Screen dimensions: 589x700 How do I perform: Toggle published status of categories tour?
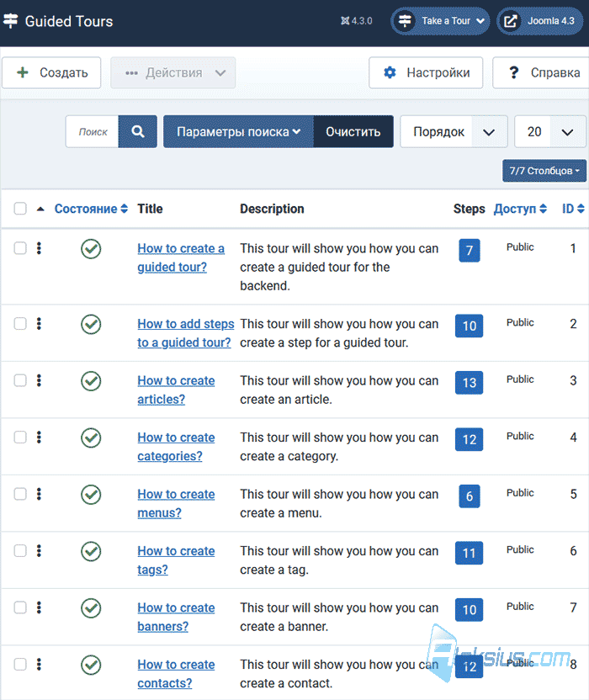pyautogui.click(x=91, y=437)
